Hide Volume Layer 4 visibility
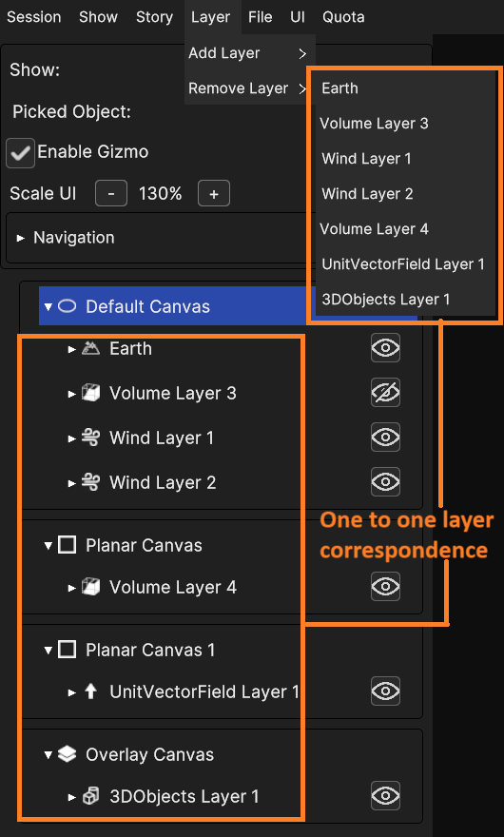504x837 pixels. pyautogui.click(x=385, y=587)
